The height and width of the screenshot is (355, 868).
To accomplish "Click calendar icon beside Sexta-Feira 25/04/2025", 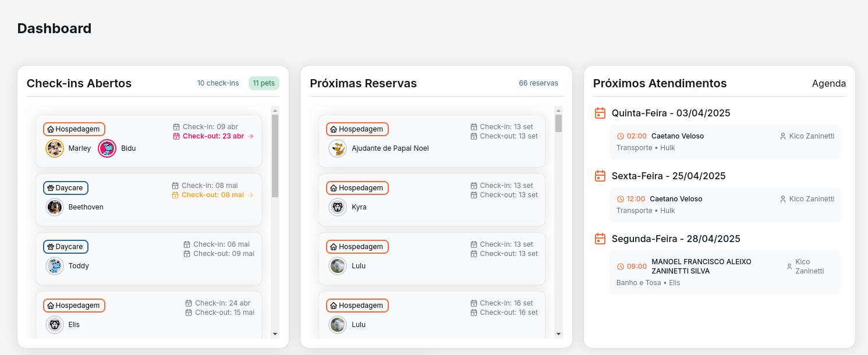I will (x=600, y=176).
